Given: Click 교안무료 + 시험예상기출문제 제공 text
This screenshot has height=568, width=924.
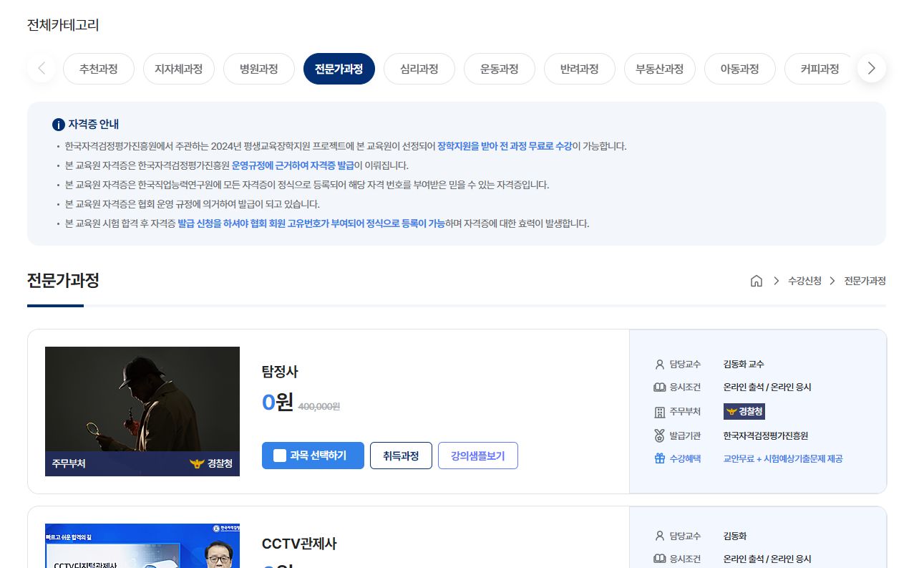Looking at the screenshot, I should (783, 458).
